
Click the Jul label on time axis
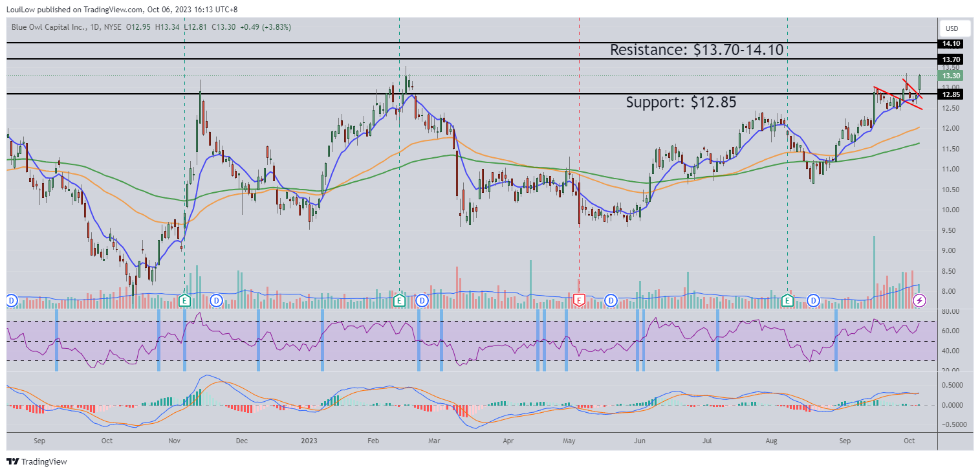(x=707, y=441)
